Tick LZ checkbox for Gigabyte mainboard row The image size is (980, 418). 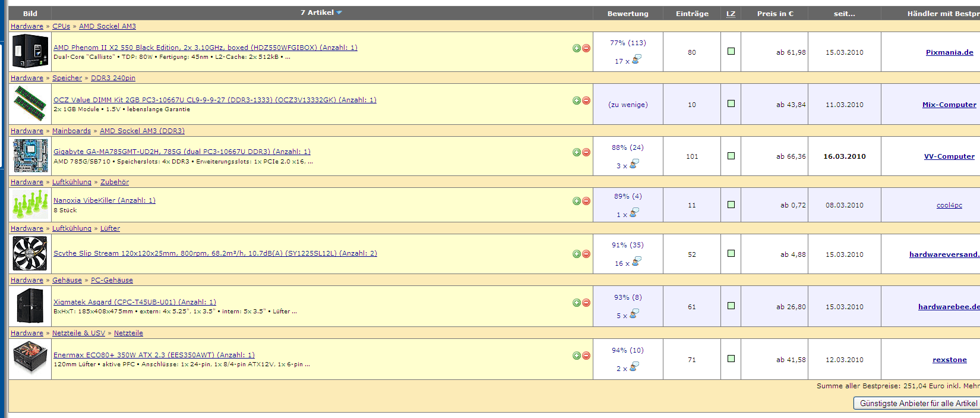(x=731, y=156)
